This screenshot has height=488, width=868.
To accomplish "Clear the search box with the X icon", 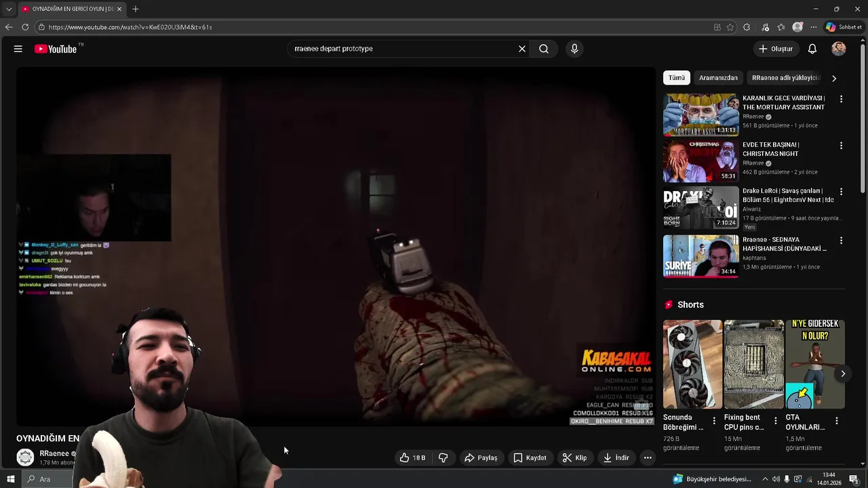I will (522, 49).
